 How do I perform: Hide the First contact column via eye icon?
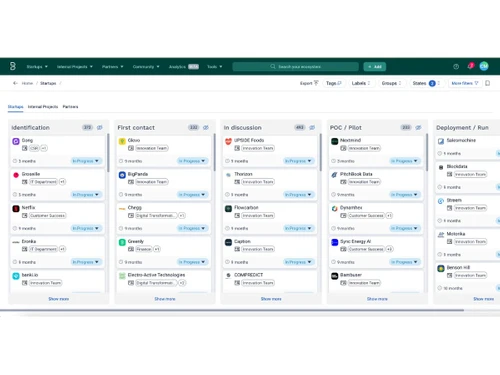click(206, 127)
